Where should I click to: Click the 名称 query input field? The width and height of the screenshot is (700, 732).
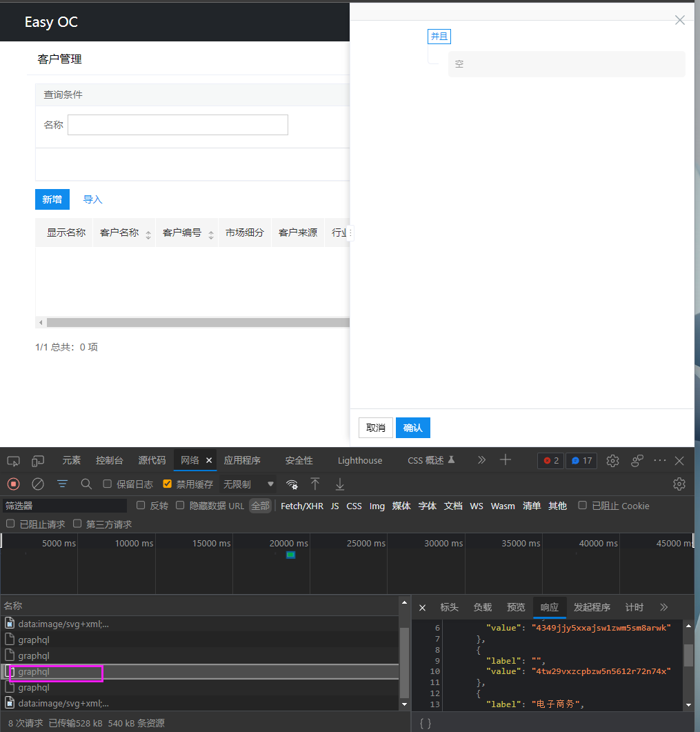tap(178, 125)
